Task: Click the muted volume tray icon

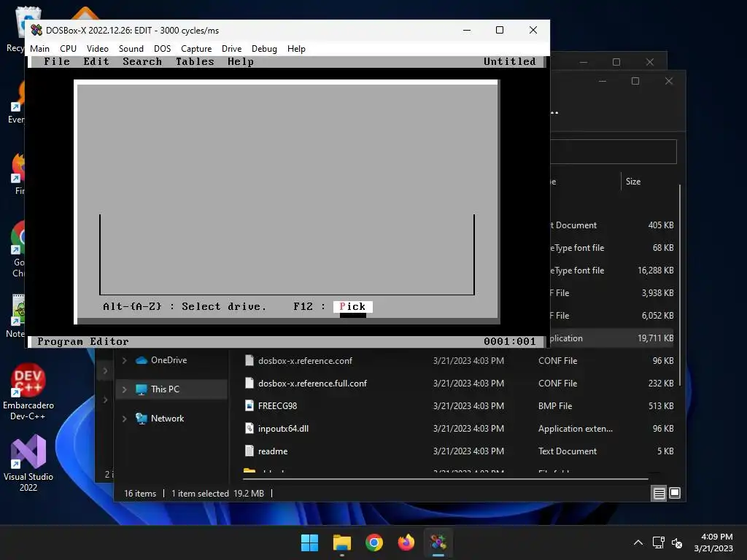Action: (x=676, y=542)
